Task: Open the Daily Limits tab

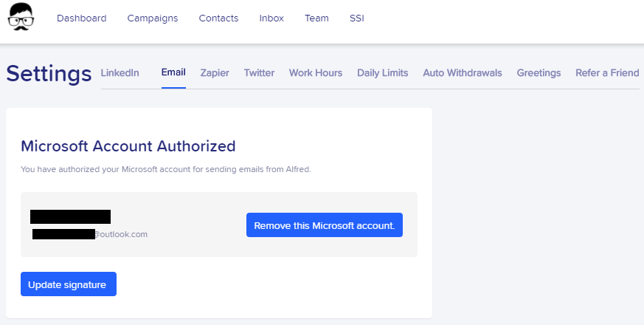Action: (x=382, y=73)
